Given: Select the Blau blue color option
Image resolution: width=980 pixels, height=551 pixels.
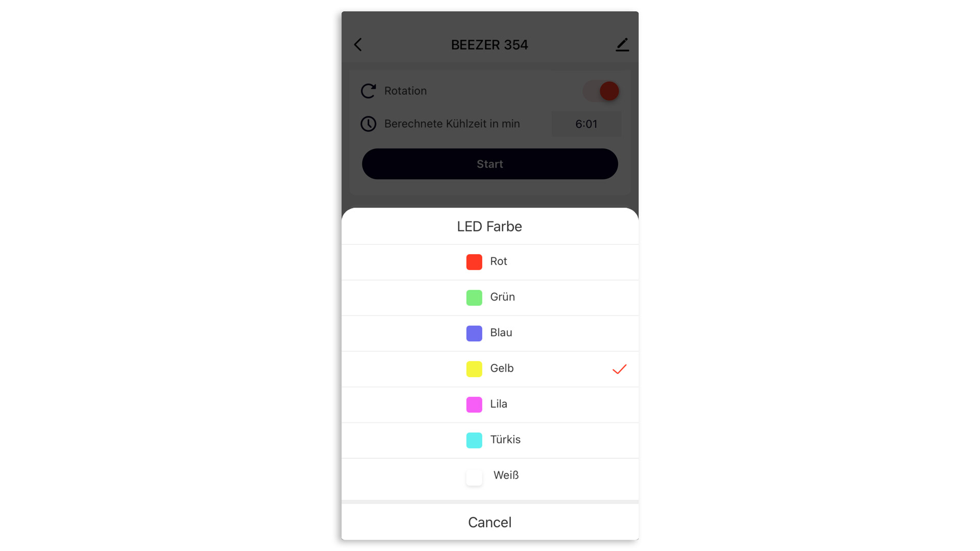Looking at the screenshot, I should (489, 332).
